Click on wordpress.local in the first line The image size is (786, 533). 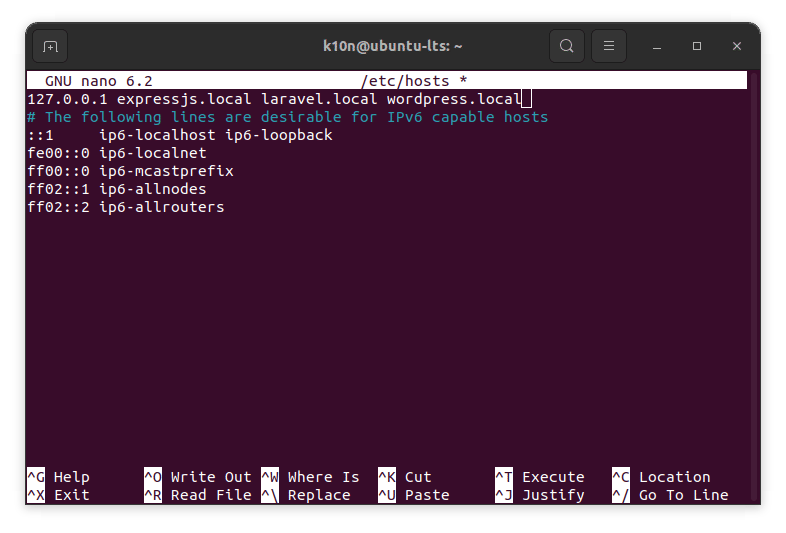click(454, 99)
